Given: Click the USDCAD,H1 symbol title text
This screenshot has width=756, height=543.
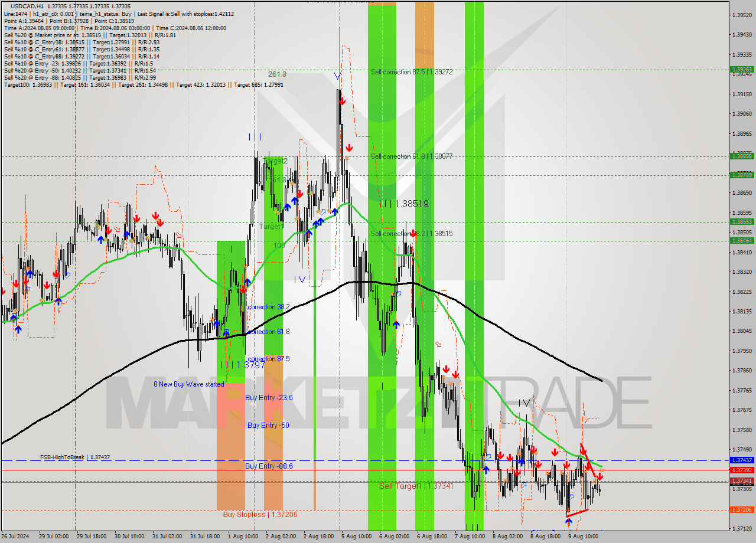Looking at the screenshot, I should 27,6.
